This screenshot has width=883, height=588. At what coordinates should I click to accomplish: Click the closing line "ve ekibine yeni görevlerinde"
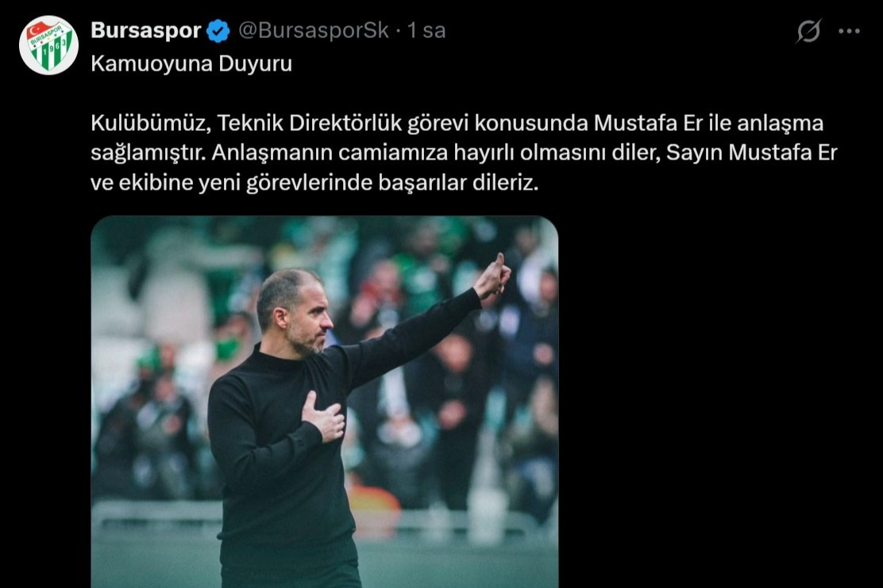coord(314,183)
